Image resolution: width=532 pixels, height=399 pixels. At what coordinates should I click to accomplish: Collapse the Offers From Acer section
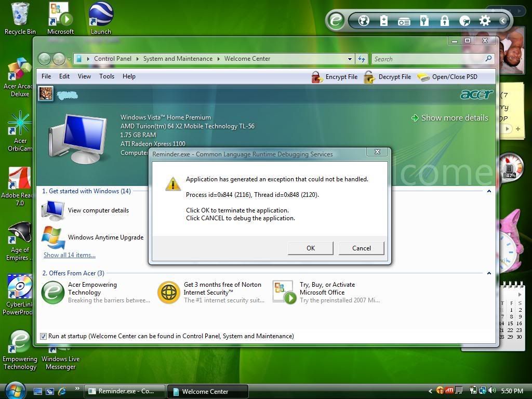[x=488, y=273]
